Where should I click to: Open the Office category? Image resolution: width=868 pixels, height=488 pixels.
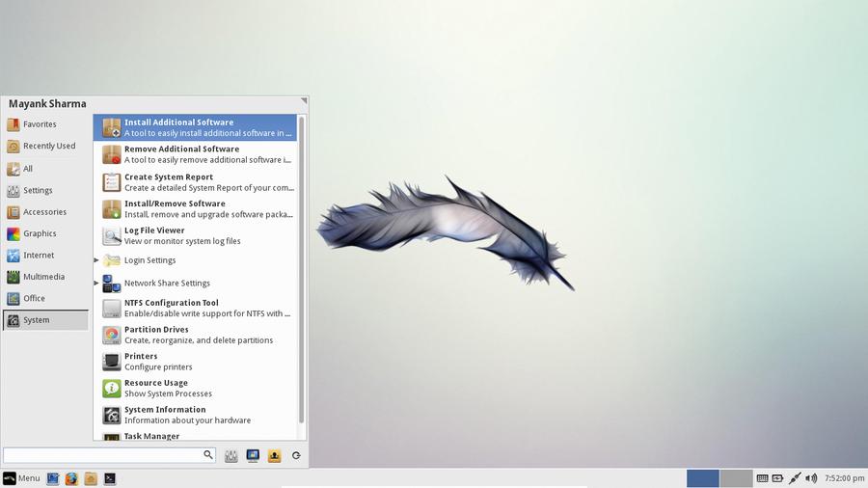(x=45, y=298)
